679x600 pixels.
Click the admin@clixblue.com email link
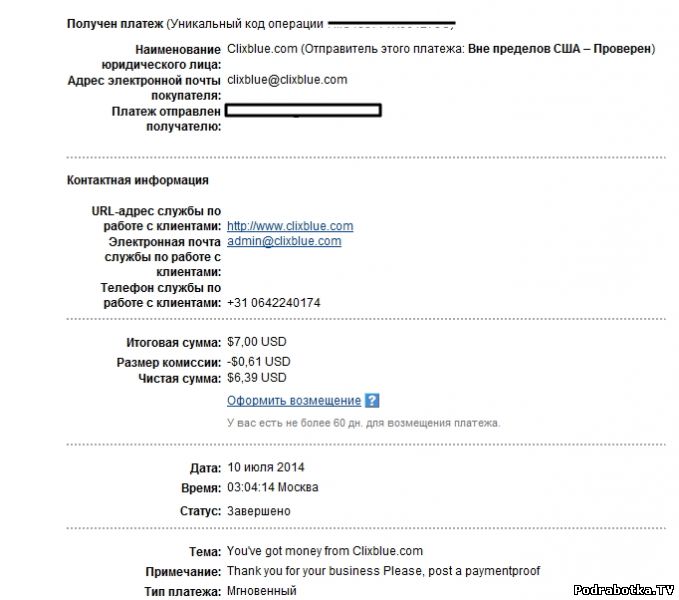[284, 241]
